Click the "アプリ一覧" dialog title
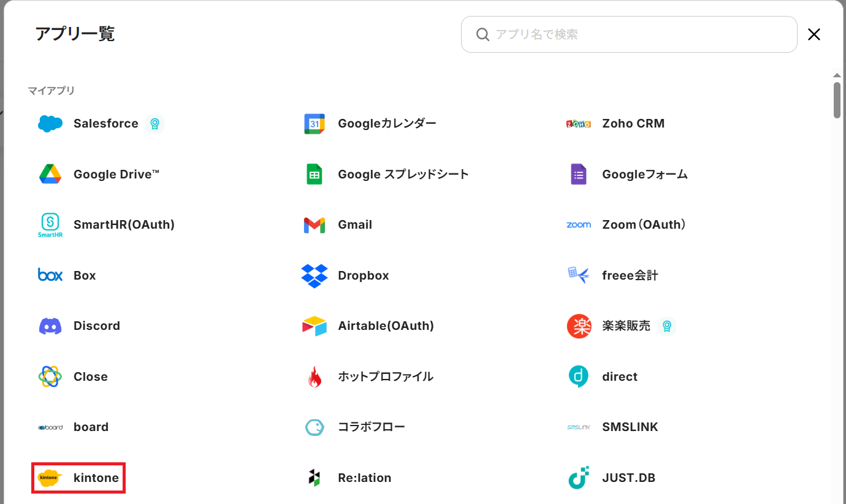 (x=75, y=34)
